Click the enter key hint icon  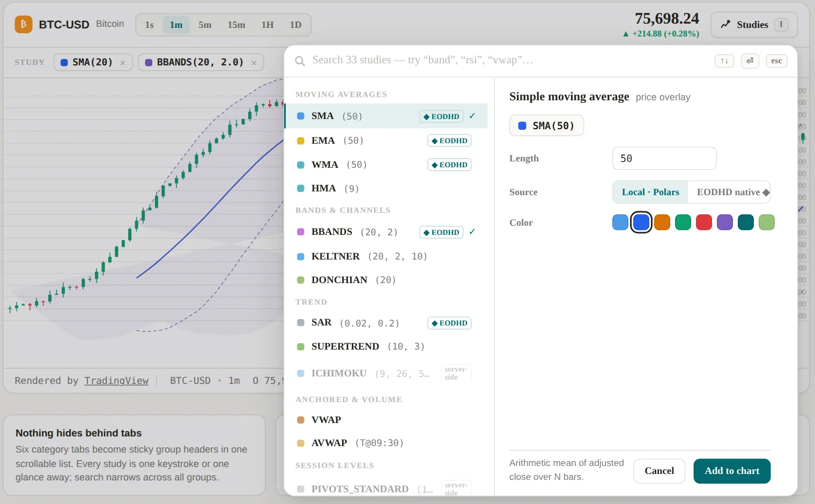750,61
